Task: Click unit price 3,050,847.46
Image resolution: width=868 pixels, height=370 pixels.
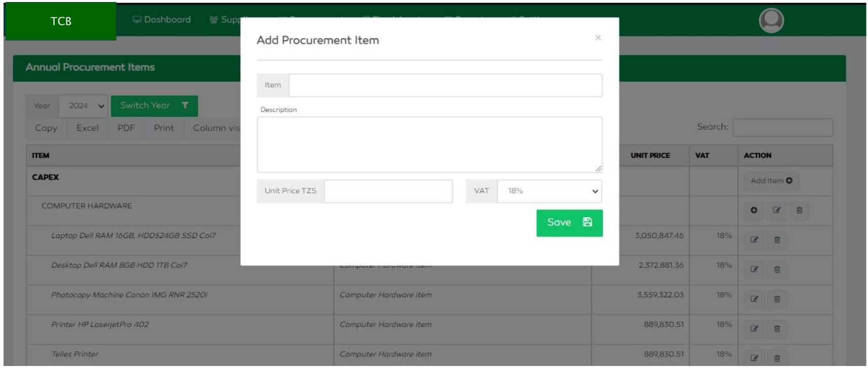Action: point(659,235)
